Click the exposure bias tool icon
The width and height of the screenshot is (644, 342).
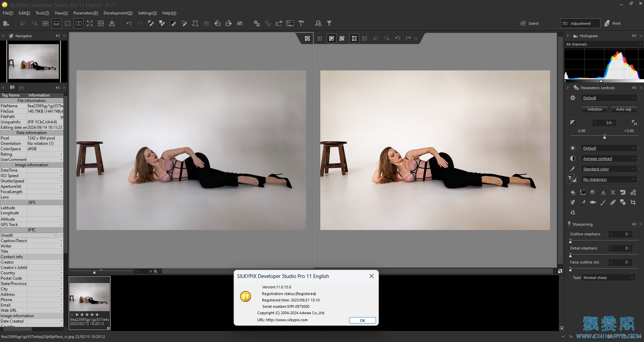point(573,123)
